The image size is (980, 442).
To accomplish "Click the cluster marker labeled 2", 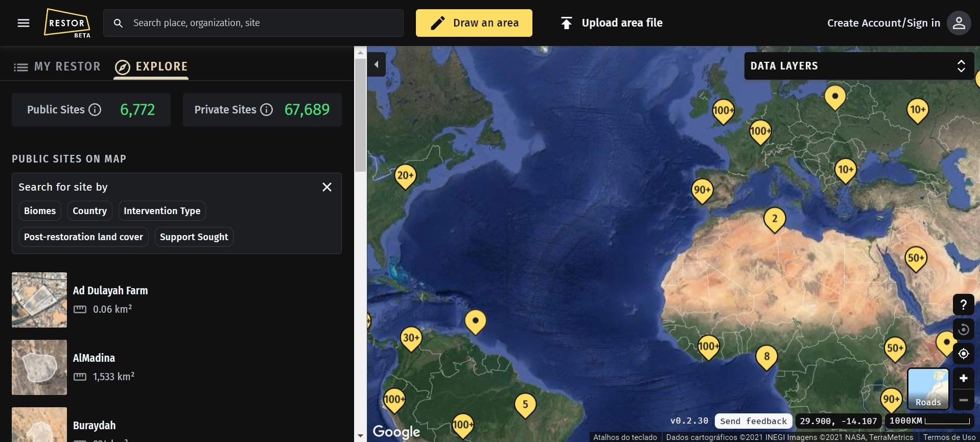I will [x=775, y=220].
